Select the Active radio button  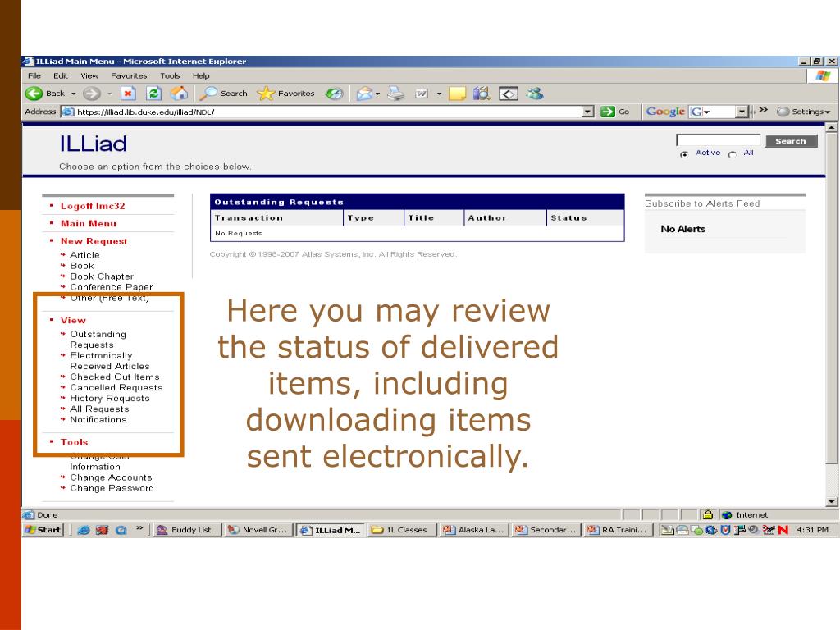[x=684, y=154]
